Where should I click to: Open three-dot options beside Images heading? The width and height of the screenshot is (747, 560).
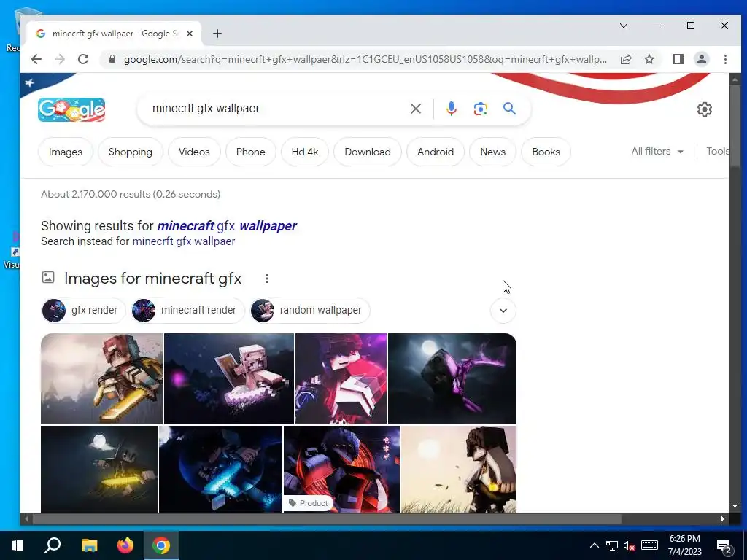pyautogui.click(x=267, y=279)
